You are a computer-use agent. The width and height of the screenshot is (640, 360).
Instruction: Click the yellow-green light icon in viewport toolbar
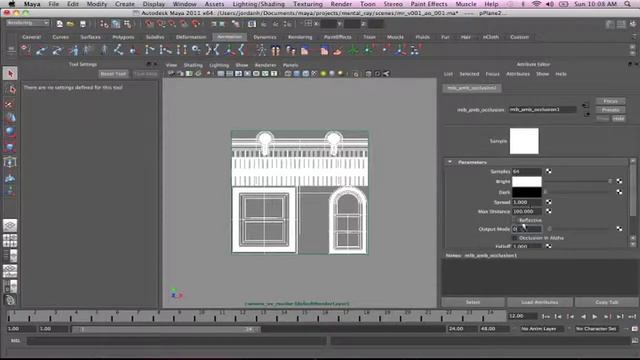(x=323, y=74)
